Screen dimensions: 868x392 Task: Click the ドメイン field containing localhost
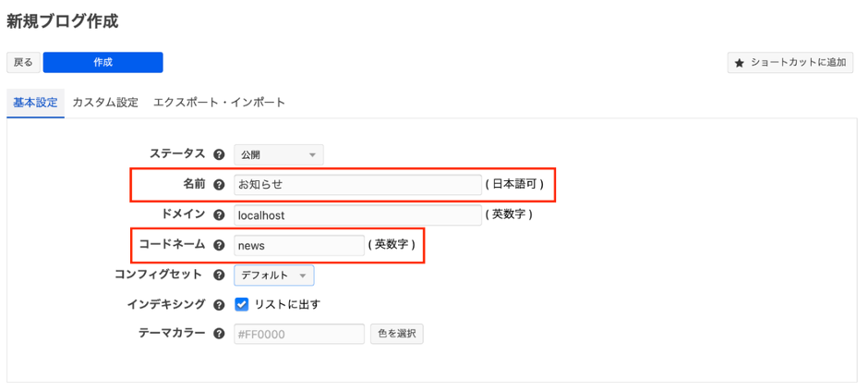click(357, 214)
